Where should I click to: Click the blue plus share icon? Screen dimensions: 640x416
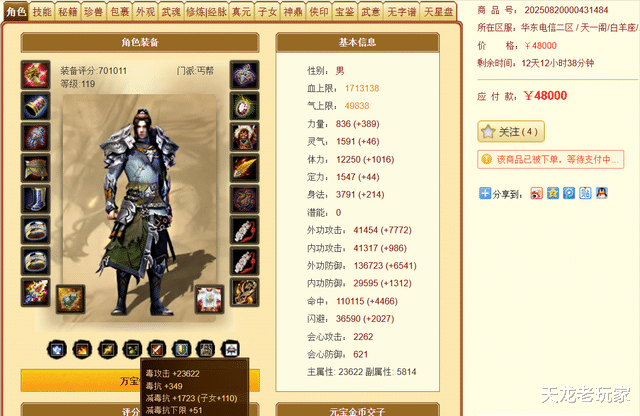485,193
